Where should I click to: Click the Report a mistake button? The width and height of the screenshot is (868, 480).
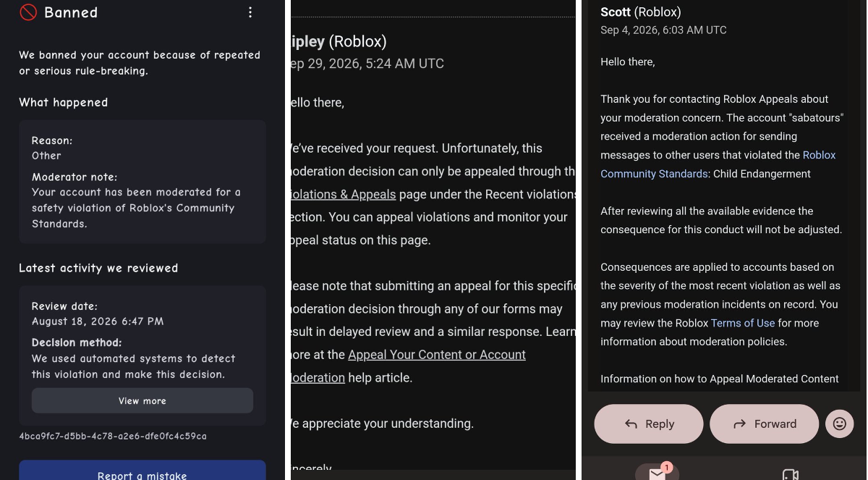coord(142,471)
